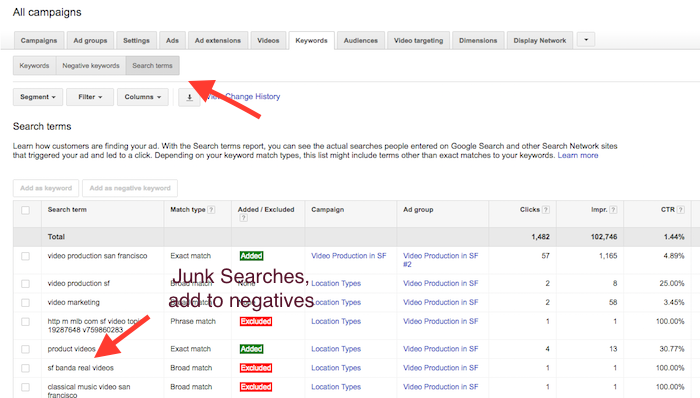Open the Ad groups tab
The image size is (700, 398).
click(90, 40)
